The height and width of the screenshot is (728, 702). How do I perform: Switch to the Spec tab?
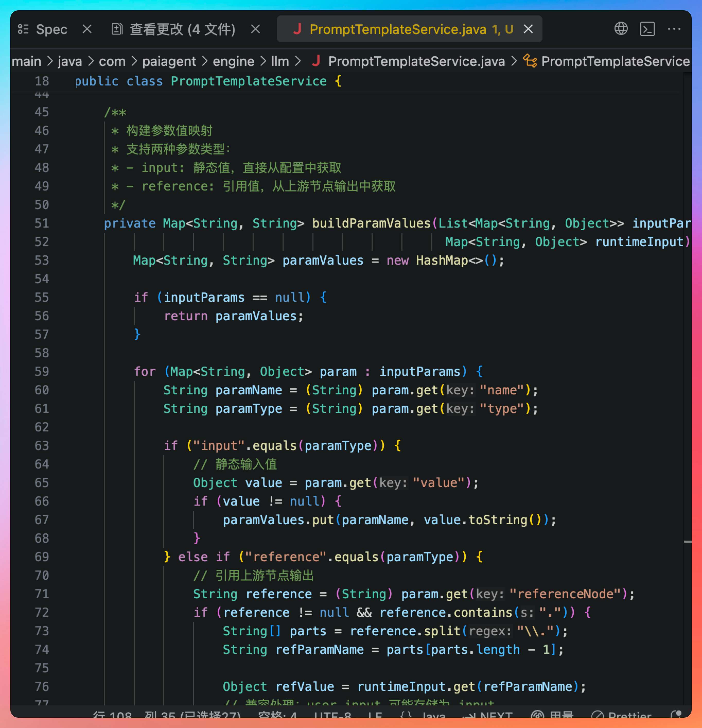(51, 29)
